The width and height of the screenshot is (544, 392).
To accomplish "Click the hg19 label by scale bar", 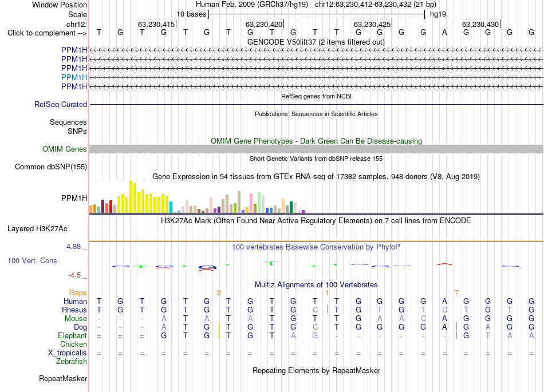I will click(438, 14).
